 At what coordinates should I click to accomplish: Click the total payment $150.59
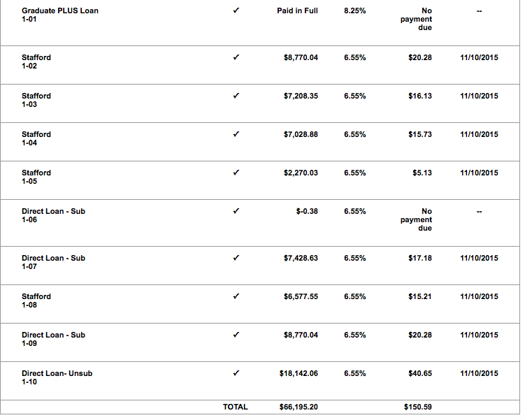418,407
